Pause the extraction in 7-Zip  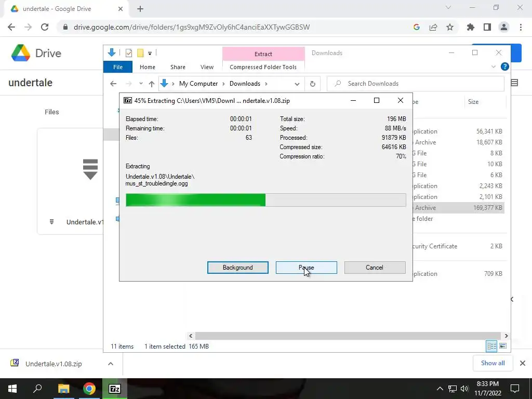(x=306, y=268)
